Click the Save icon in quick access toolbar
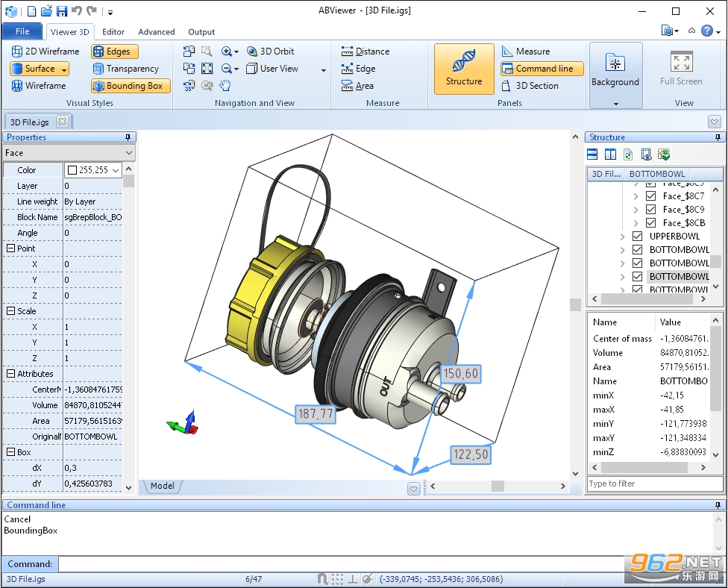 point(61,11)
